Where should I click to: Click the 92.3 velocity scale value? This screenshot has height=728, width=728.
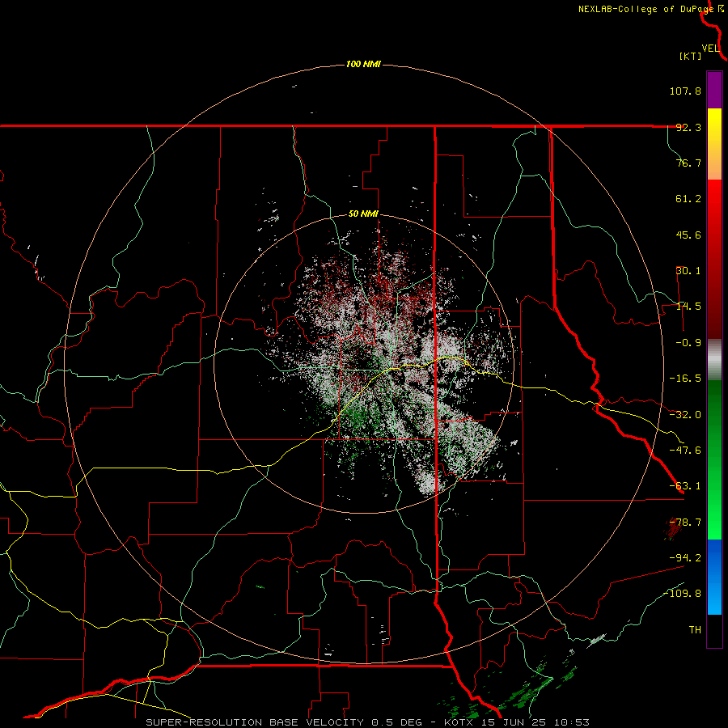(x=688, y=127)
